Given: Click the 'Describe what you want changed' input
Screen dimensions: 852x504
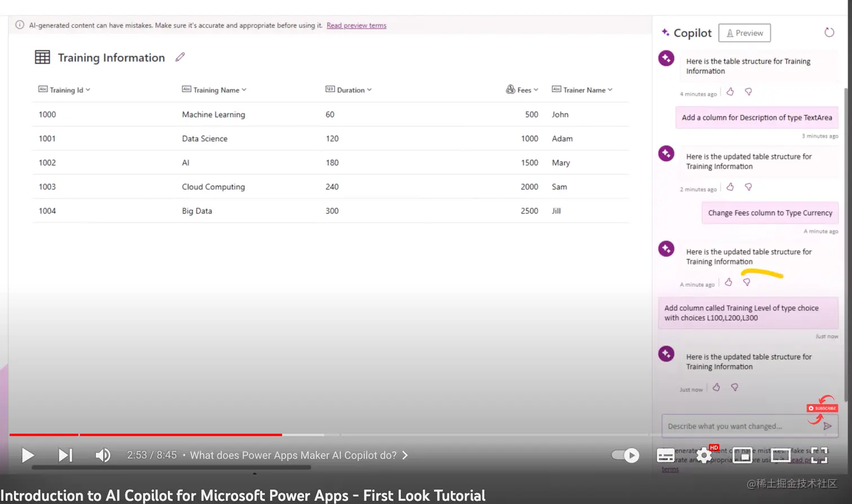Looking at the screenshot, I should [x=742, y=426].
